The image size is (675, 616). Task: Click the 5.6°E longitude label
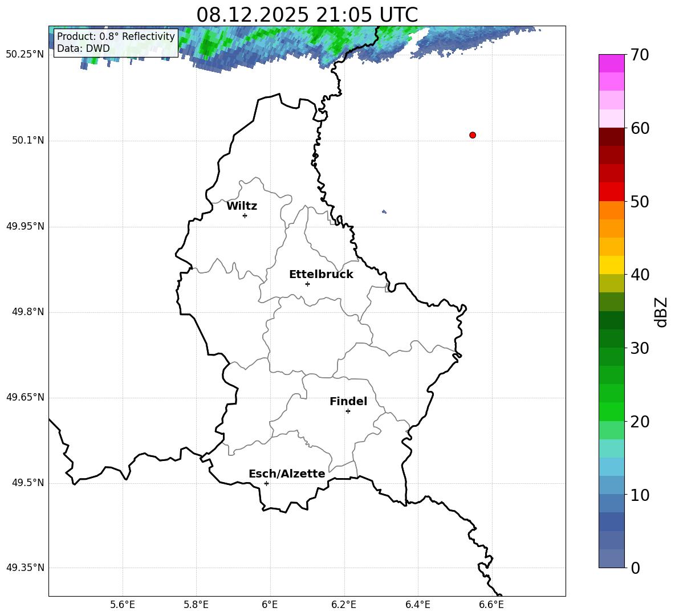pyautogui.click(x=123, y=605)
